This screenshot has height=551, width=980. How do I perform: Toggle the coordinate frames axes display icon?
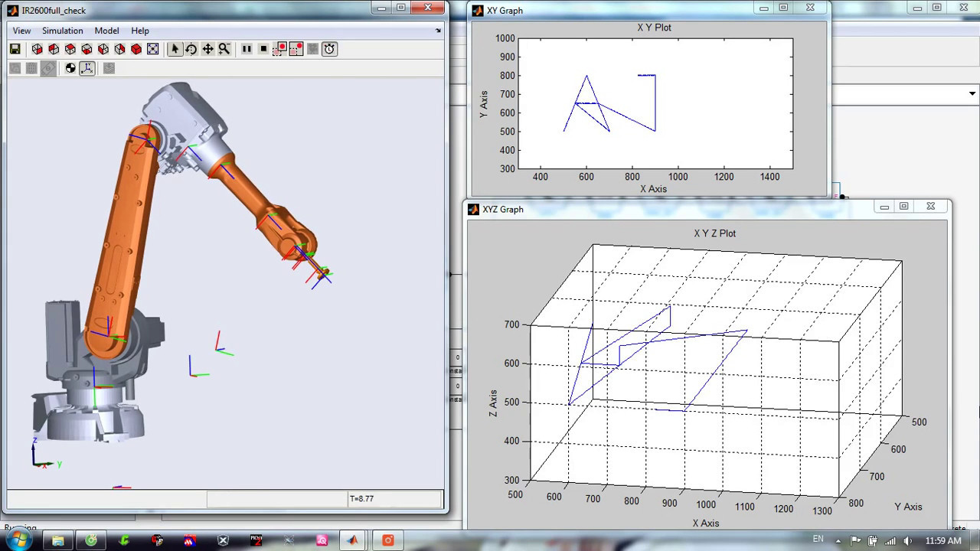pyautogui.click(x=87, y=68)
